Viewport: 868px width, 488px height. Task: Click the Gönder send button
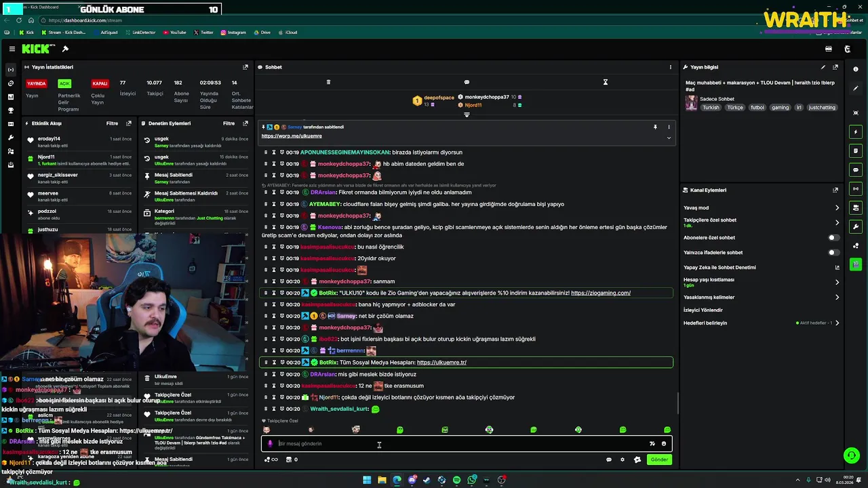(x=659, y=460)
